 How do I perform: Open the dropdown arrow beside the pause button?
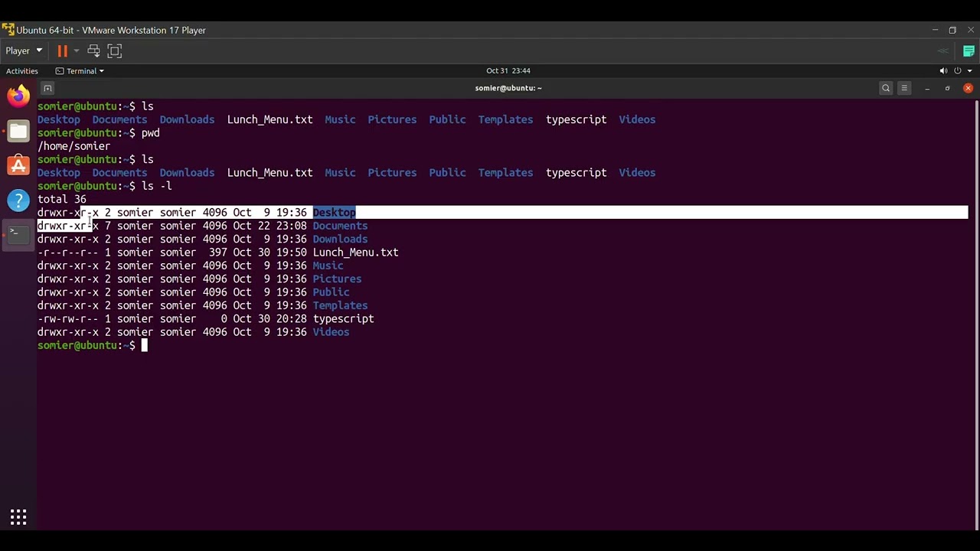77,51
